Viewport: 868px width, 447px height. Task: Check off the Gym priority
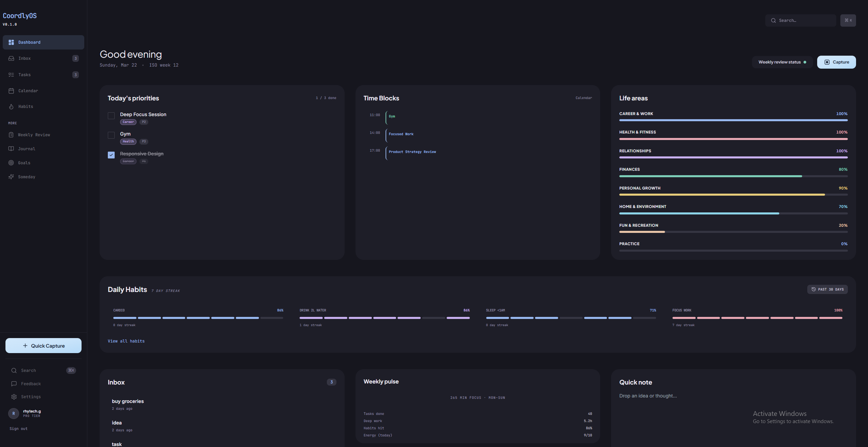tap(111, 135)
